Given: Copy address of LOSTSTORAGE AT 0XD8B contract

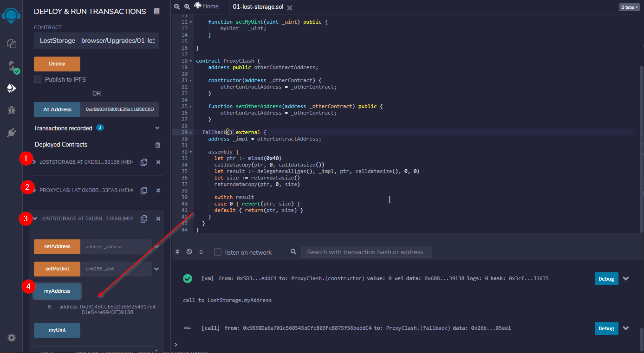Looking at the screenshot, I should [x=144, y=218].
